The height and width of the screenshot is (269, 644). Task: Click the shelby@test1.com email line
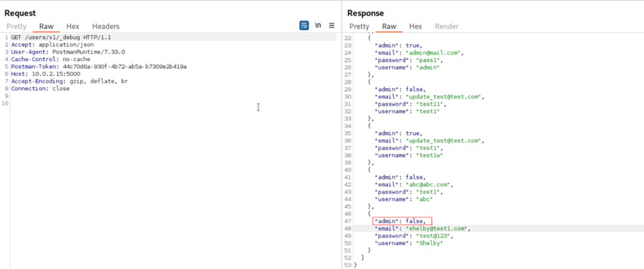(x=422, y=228)
